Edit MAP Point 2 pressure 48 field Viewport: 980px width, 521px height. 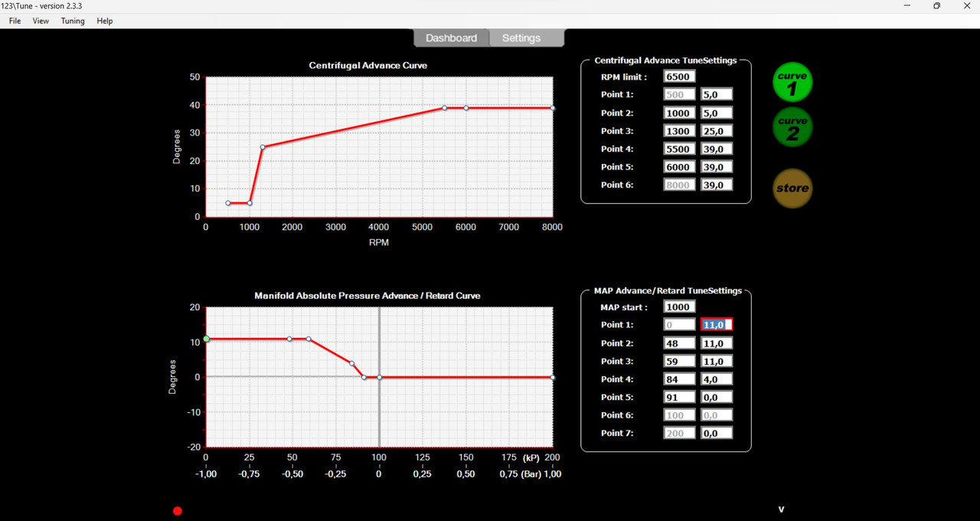pyautogui.click(x=679, y=343)
